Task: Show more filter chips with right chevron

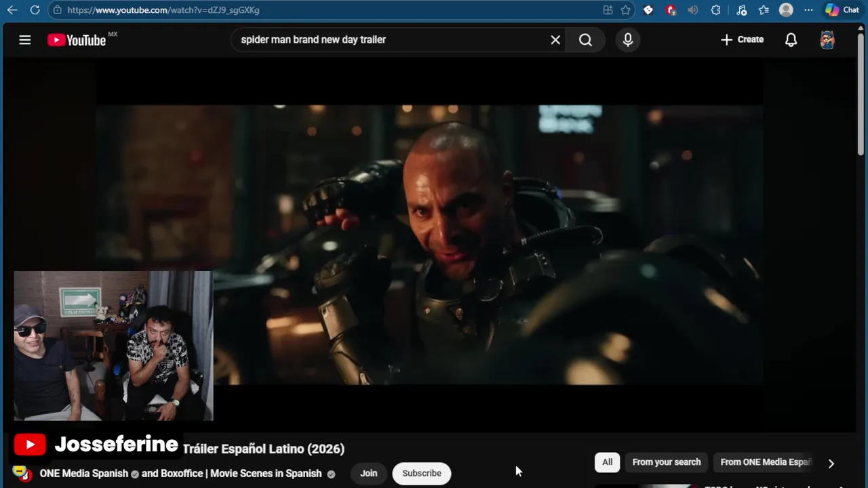Action: point(831,464)
